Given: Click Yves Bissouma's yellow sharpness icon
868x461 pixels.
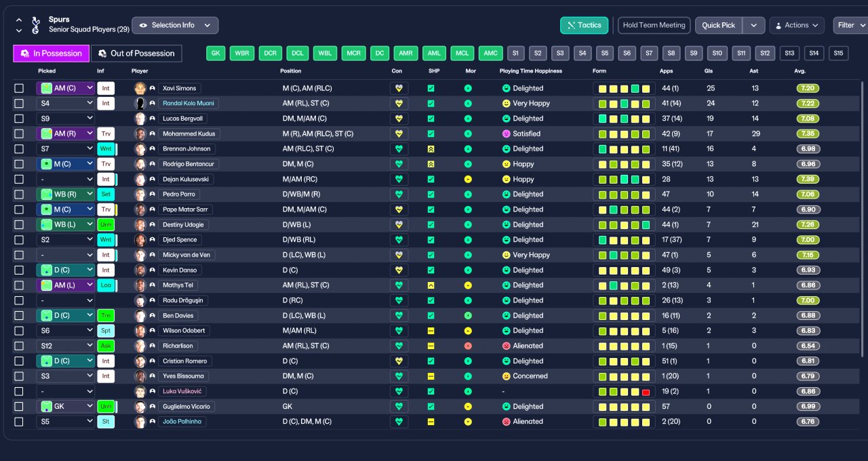Looking at the screenshot, I should (x=431, y=376).
